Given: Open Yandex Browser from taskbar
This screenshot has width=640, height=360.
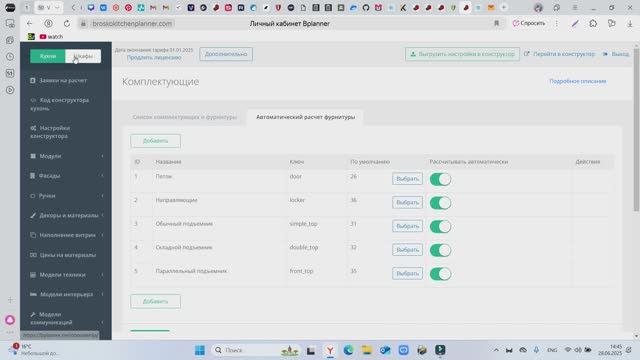Looking at the screenshot, I should pyautogui.click(x=330, y=350).
